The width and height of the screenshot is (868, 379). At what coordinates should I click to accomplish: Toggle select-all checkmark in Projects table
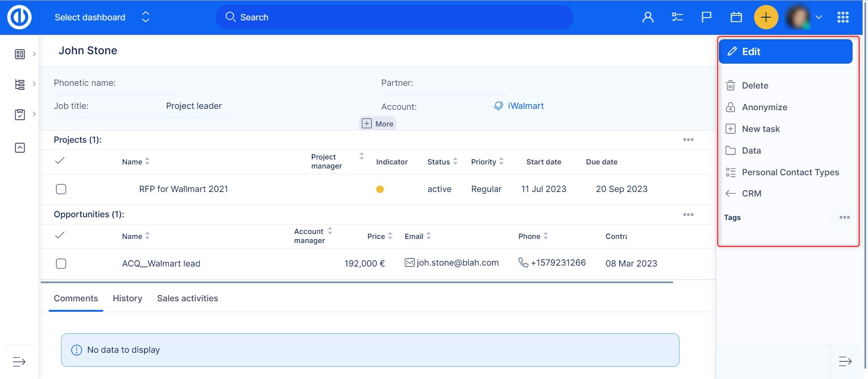click(60, 161)
